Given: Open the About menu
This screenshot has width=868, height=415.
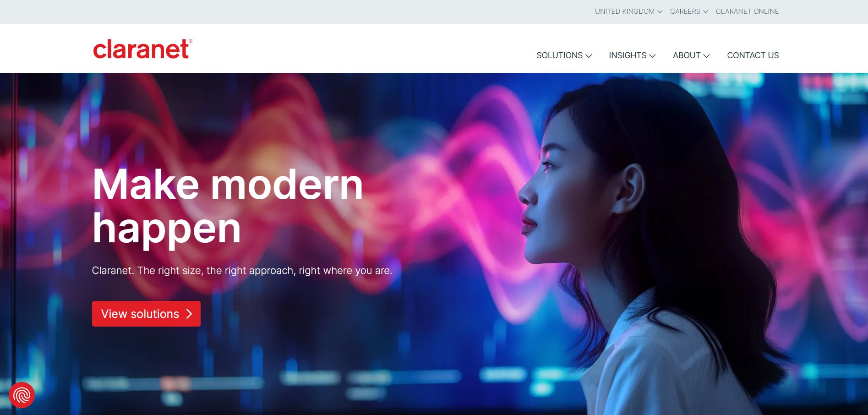Looking at the screenshot, I should (x=691, y=55).
